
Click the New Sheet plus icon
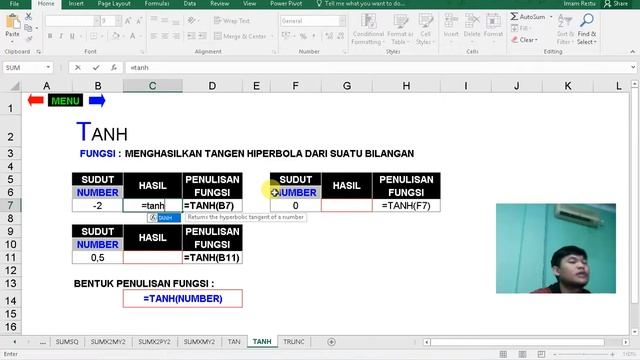[331, 342]
